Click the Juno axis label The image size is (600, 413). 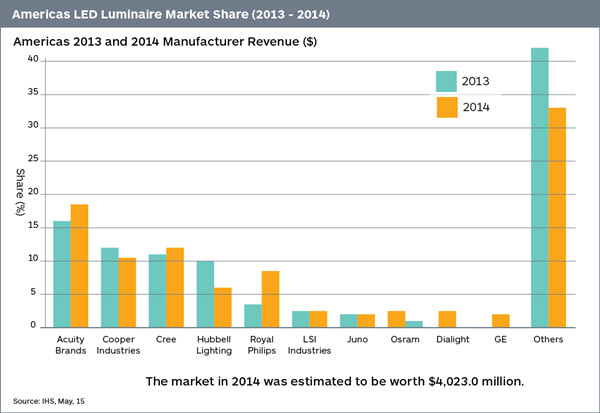pos(357,340)
